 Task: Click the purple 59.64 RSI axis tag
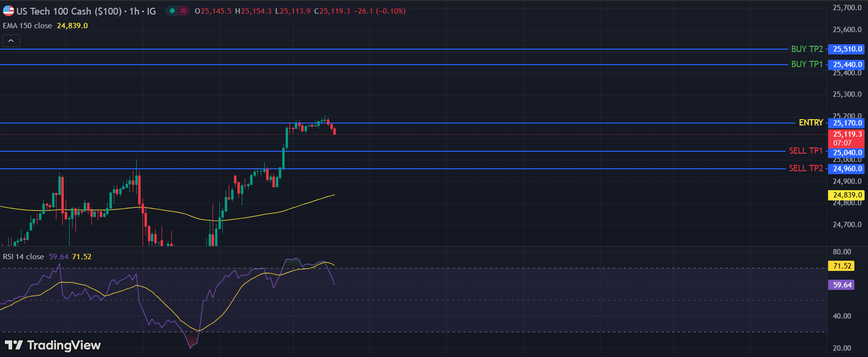[842, 285]
